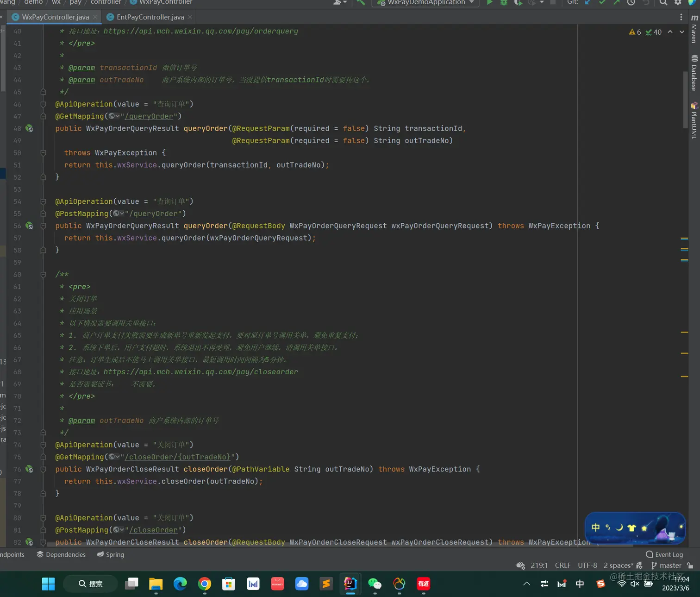Open IDE settings gear icon
This screenshot has width=700, height=597.
click(678, 2)
